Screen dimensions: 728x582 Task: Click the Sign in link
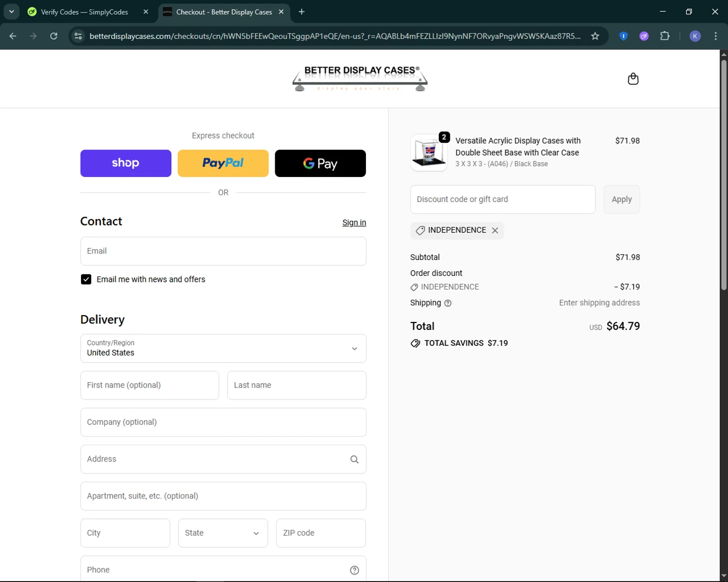point(354,223)
